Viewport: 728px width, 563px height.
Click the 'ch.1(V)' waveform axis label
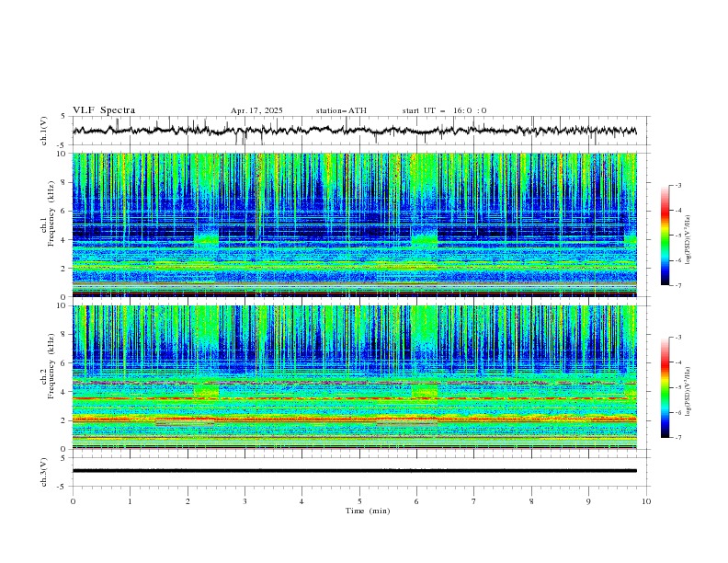44,131
